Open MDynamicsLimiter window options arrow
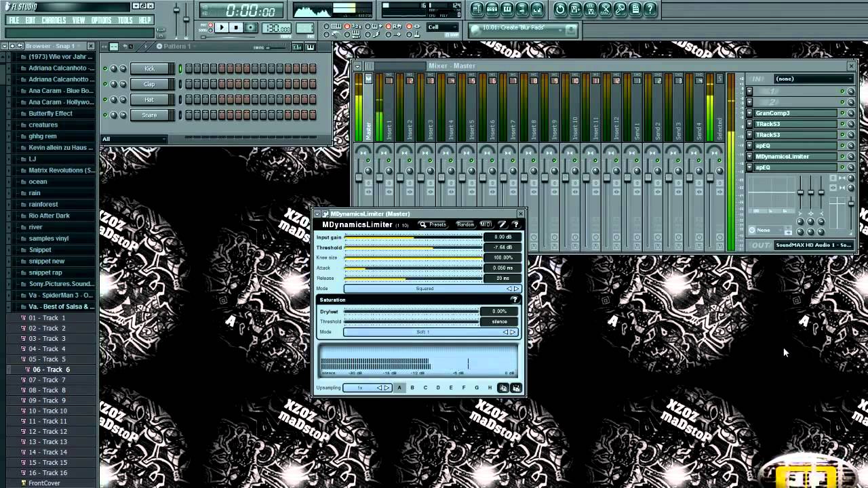Screen dimensions: 868x488 coord(317,214)
